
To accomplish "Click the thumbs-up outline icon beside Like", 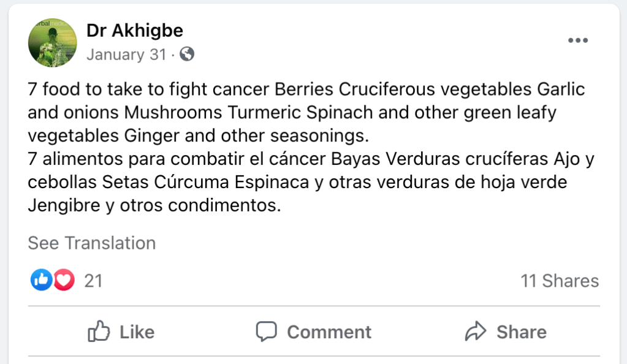I will [x=99, y=332].
